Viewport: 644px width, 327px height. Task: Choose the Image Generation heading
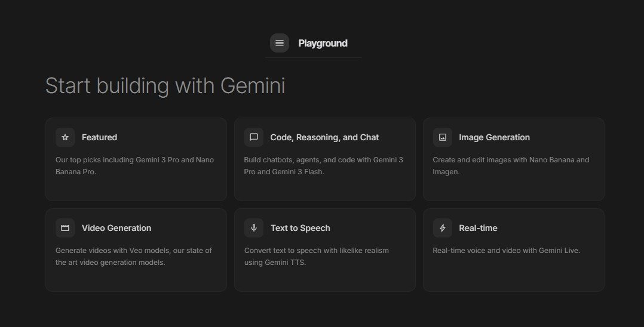pyautogui.click(x=494, y=137)
